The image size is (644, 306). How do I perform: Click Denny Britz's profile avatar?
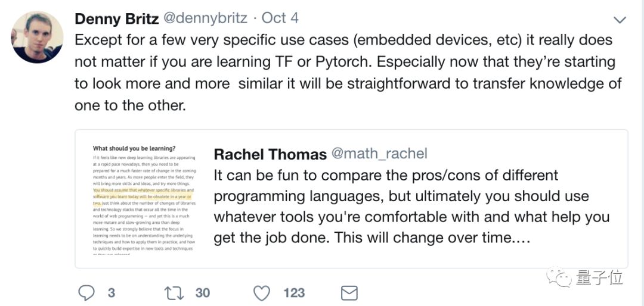37,37
